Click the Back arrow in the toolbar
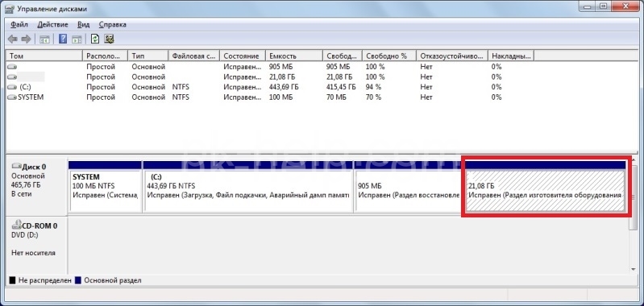 (x=13, y=39)
